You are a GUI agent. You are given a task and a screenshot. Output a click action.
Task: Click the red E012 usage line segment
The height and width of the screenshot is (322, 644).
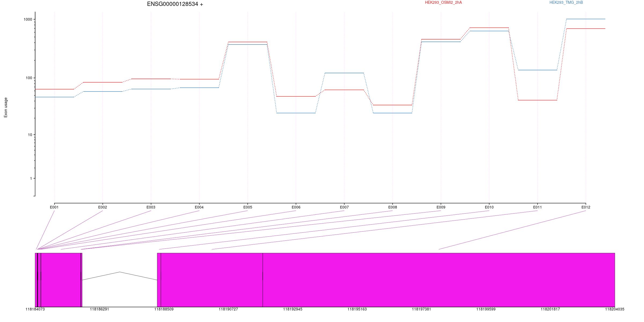(x=586, y=28)
